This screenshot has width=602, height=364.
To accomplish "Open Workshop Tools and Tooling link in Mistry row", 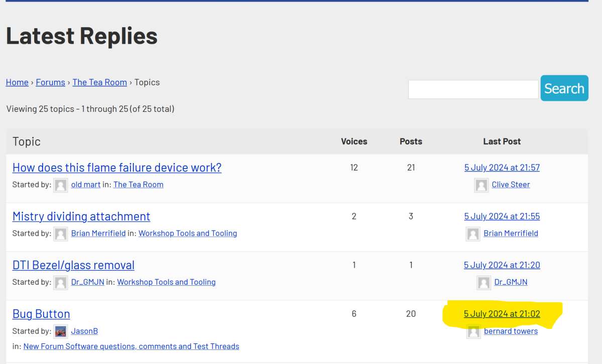I will pos(188,233).
